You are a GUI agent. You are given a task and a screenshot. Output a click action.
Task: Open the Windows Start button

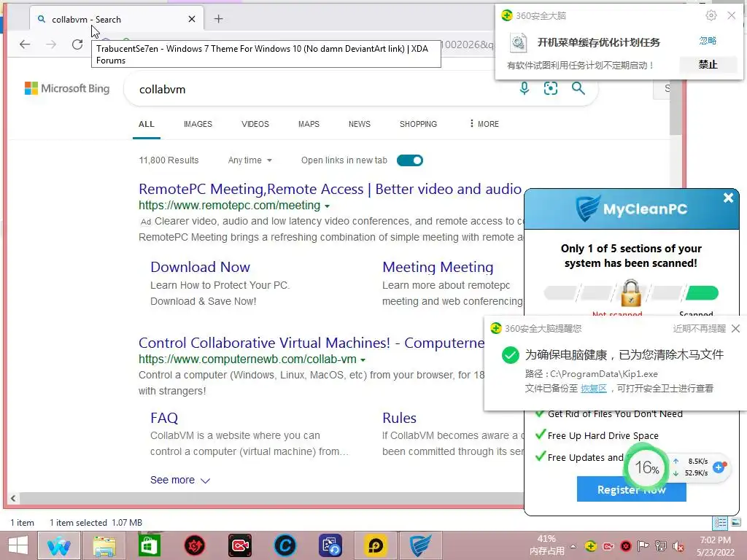coord(18,545)
